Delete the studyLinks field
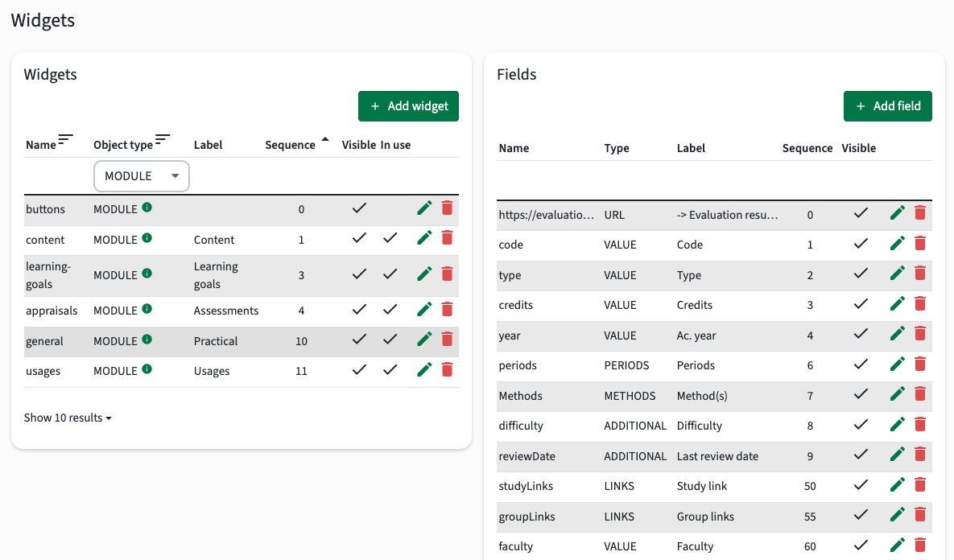This screenshot has width=954, height=560. coord(920,484)
